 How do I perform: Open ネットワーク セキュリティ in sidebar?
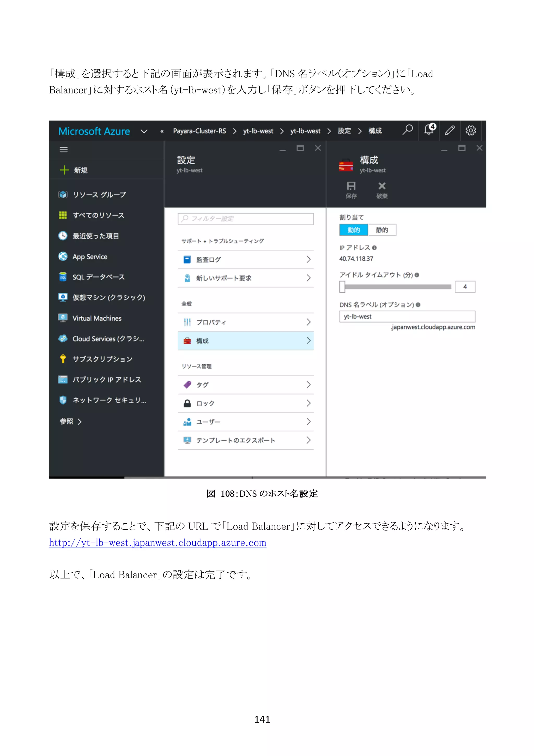[102, 400]
